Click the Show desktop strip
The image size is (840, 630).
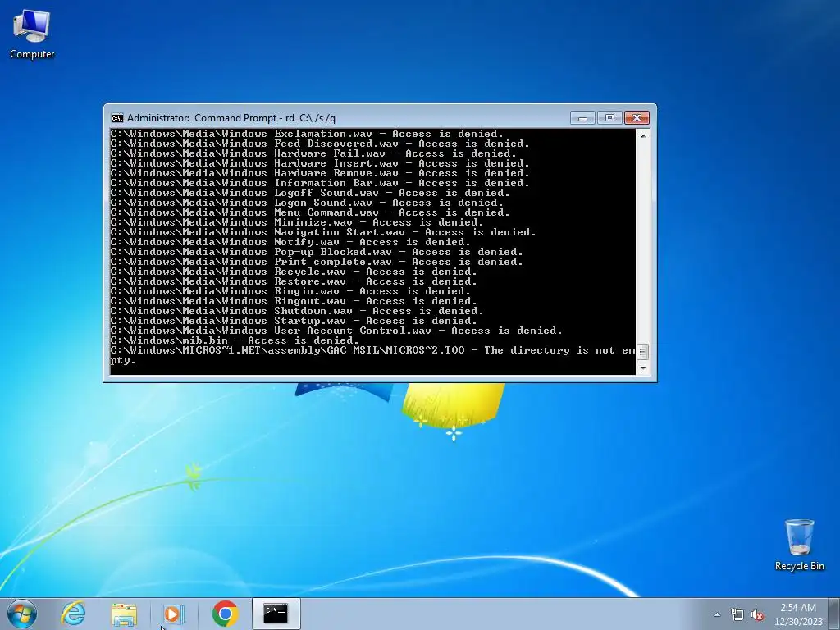point(834,614)
